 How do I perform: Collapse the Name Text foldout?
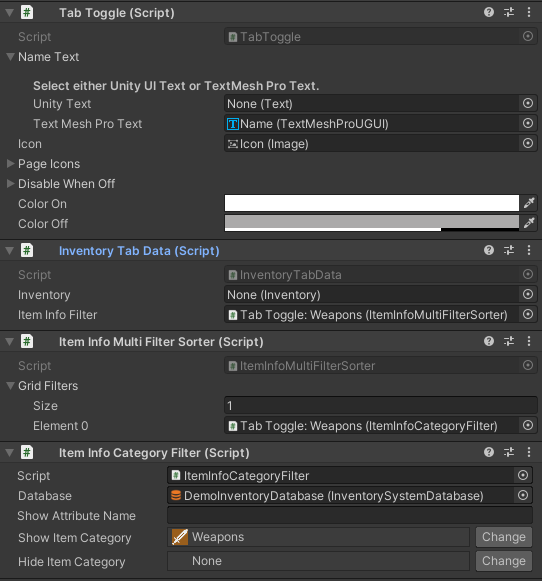pos(10,57)
